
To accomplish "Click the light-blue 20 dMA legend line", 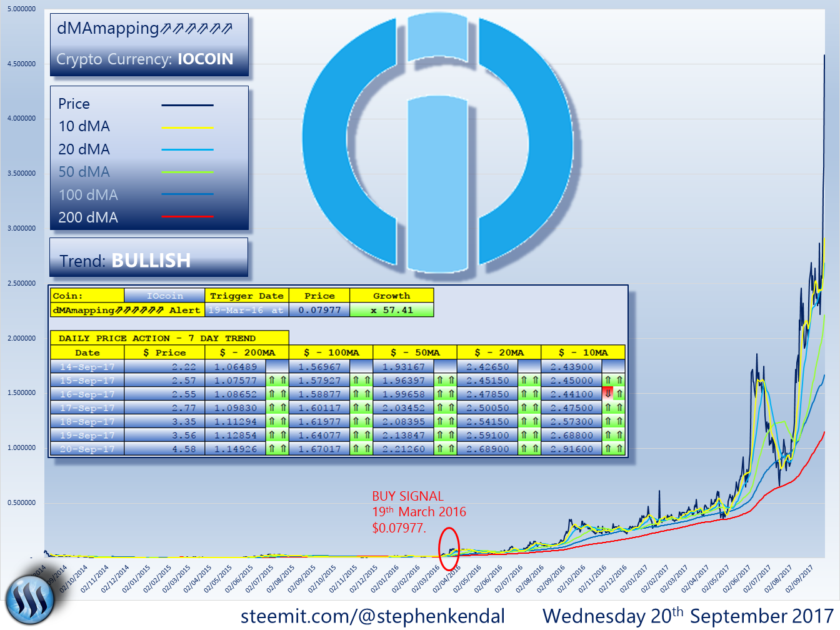I will pos(187,150).
